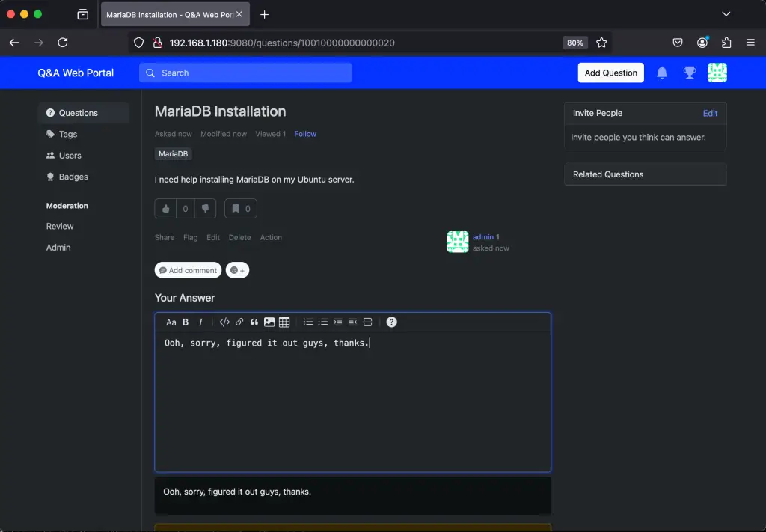Screen dimensions: 766x532
Task: Click the Add Question button
Action: tap(610, 72)
